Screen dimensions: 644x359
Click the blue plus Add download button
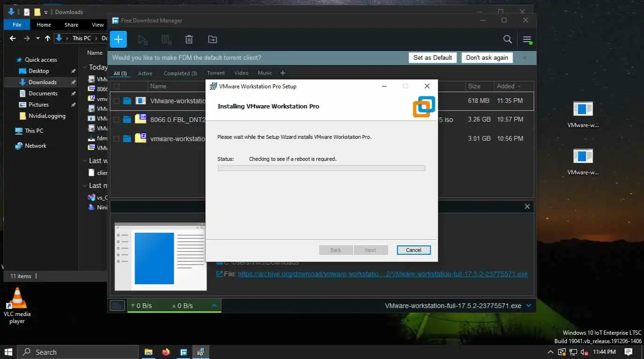click(118, 39)
